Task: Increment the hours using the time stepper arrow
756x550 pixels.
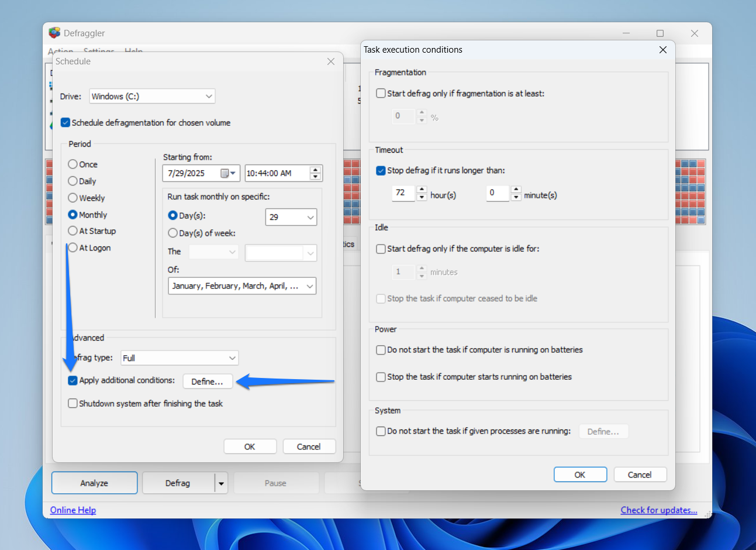Action: point(315,170)
